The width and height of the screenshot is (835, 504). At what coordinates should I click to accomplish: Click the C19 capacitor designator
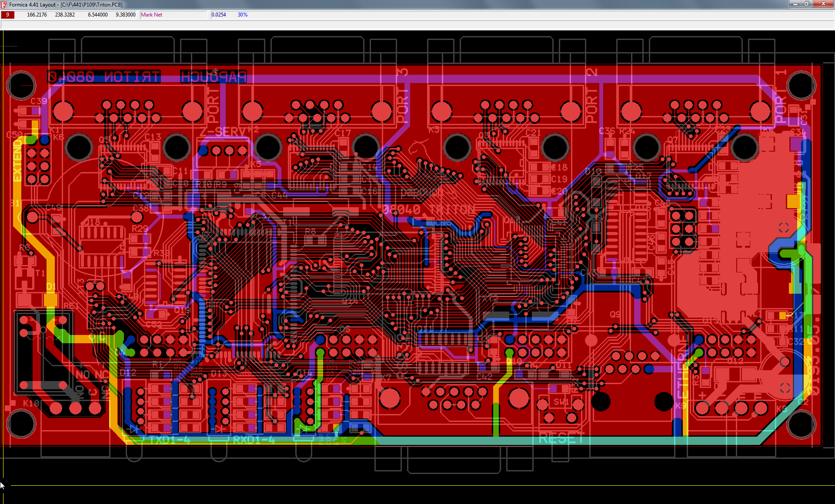(x=559, y=179)
